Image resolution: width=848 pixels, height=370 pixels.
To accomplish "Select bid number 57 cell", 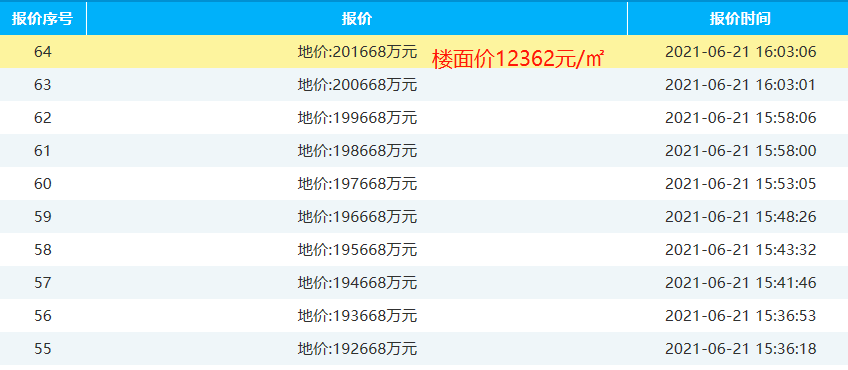I will (x=43, y=283).
